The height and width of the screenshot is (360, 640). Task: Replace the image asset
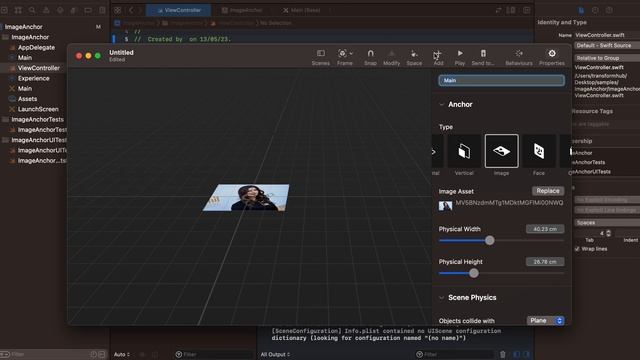point(548,191)
